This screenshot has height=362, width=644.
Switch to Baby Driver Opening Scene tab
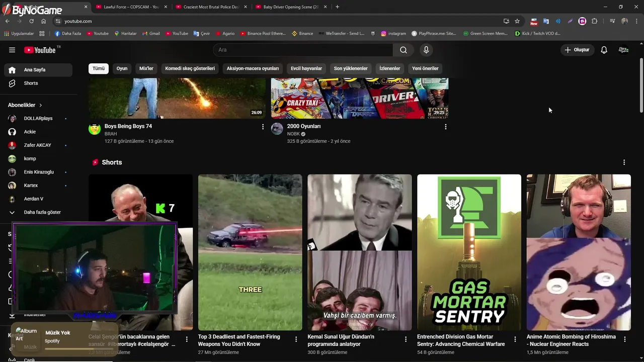[290, 7]
